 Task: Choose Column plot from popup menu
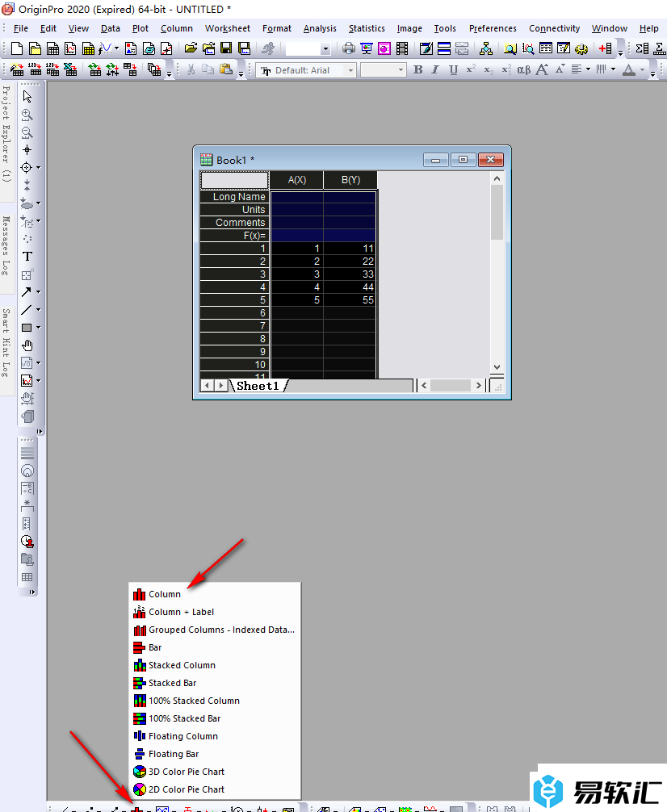(215, 594)
